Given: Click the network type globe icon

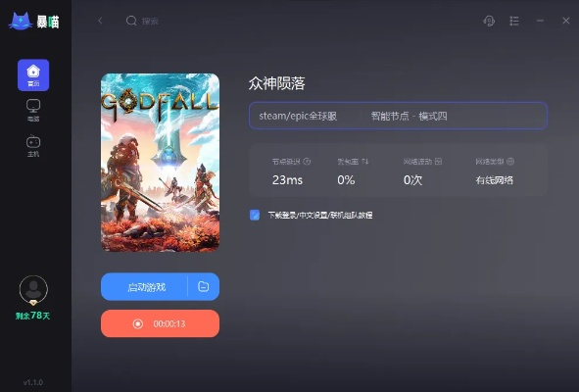Looking at the screenshot, I should [510, 162].
